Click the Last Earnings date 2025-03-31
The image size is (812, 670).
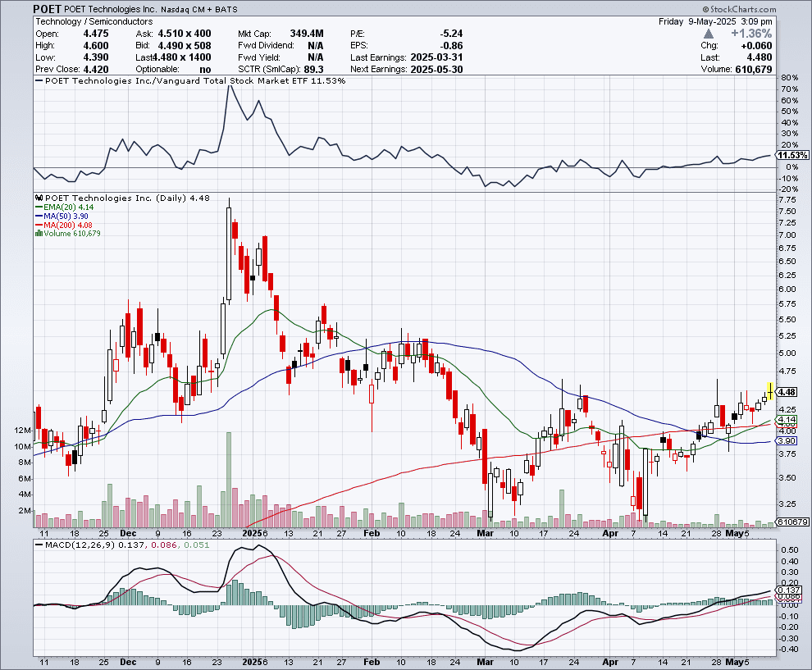click(x=436, y=57)
